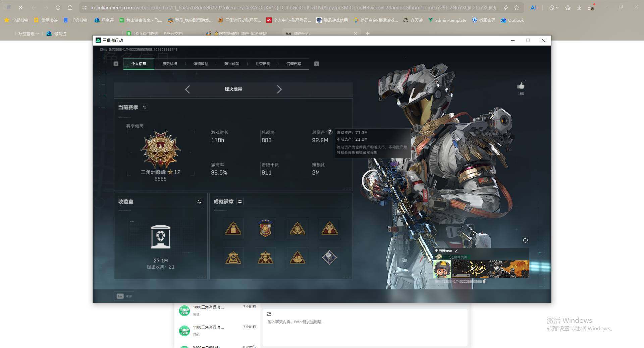The height and width of the screenshot is (348, 644).
Task: Bookmark this page with address bar star
Action: (517, 7)
